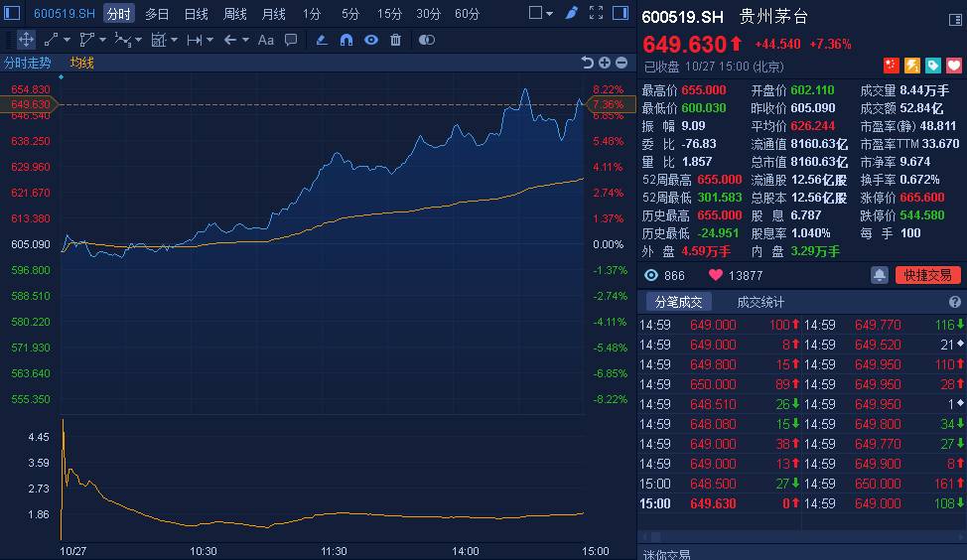
Task: Click the 快捷交易 quick trade button
Action: coord(927,275)
